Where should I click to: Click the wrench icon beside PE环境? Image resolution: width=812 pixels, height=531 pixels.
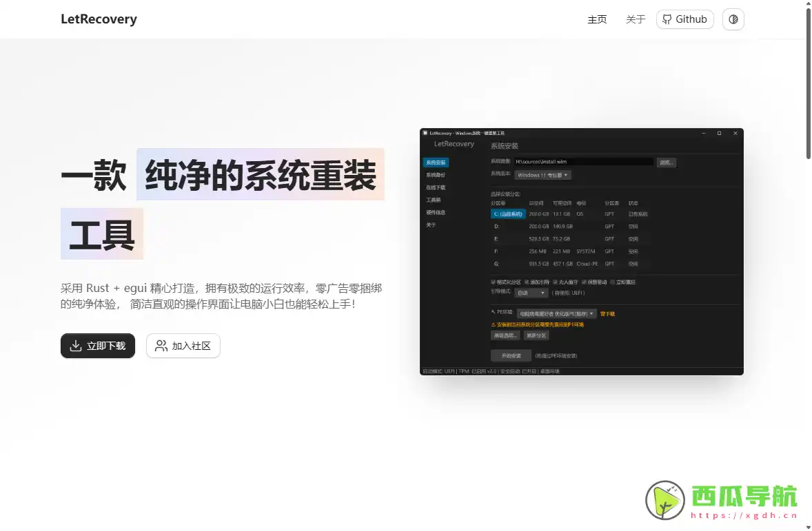(x=493, y=312)
